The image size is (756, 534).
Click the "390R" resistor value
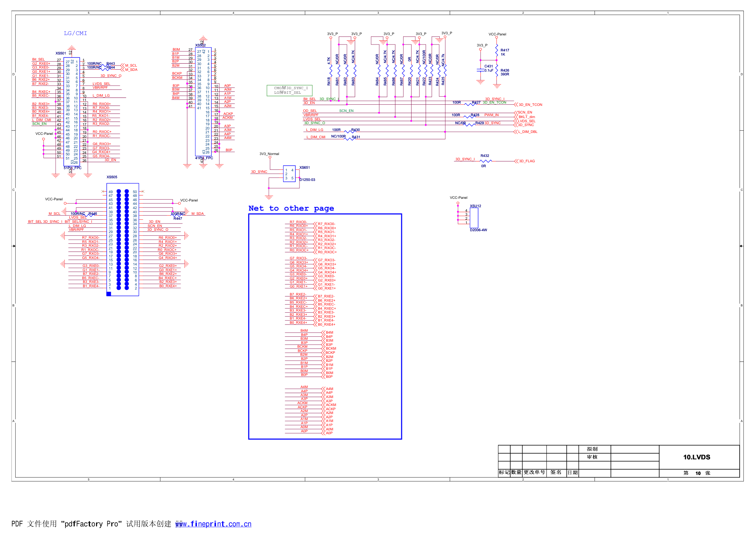point(505,74)
